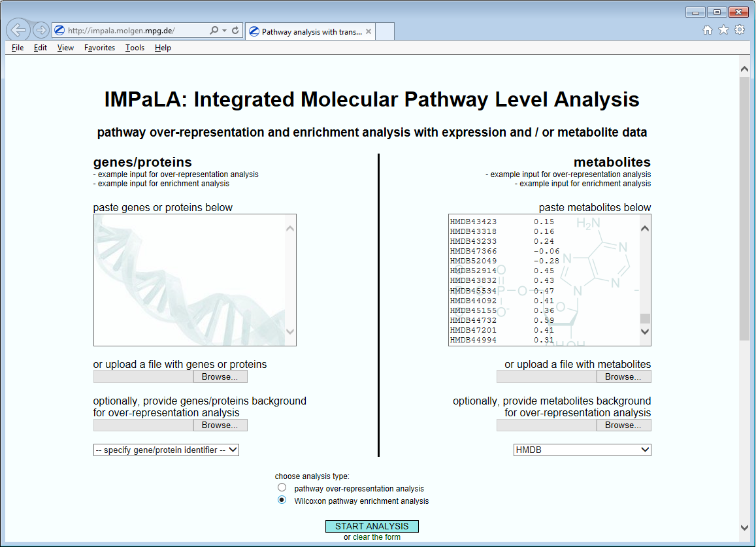Click the metabolites text area scrollbar thumb
756x547 pixels.
click(x=645, y=318)
